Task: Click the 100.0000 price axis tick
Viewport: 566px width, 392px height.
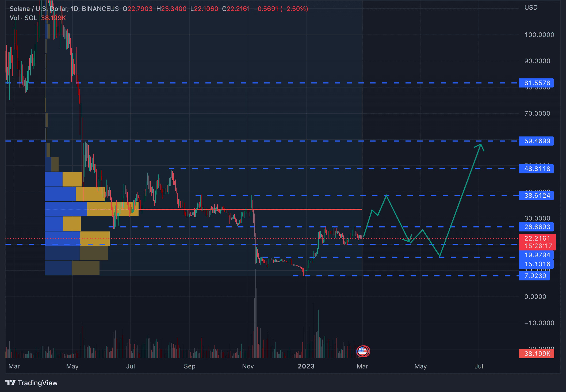Action: [x=539, y=35]
